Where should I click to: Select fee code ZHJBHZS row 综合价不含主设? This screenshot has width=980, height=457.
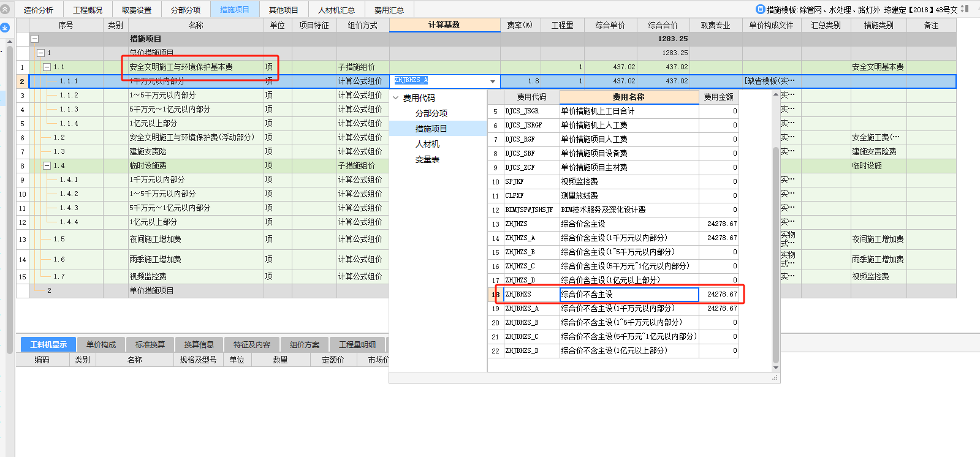click(x=613, y=294)
